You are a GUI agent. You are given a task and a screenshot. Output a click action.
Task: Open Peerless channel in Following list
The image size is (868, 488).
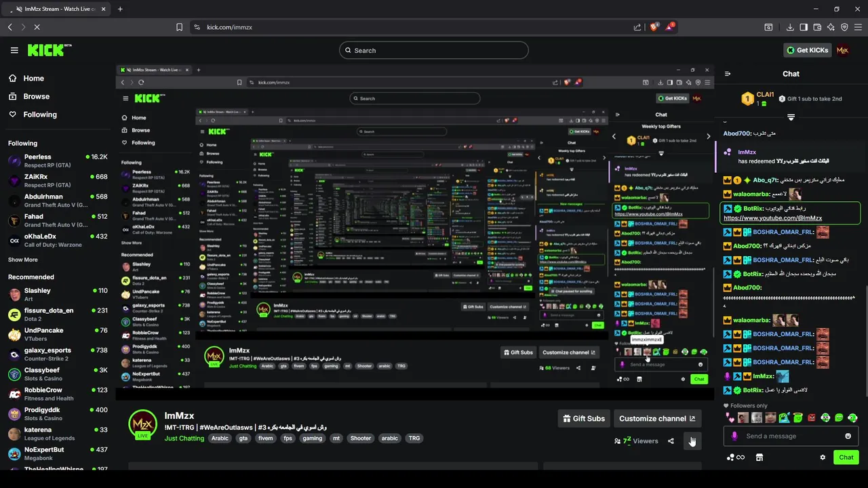tap(58, 161)
